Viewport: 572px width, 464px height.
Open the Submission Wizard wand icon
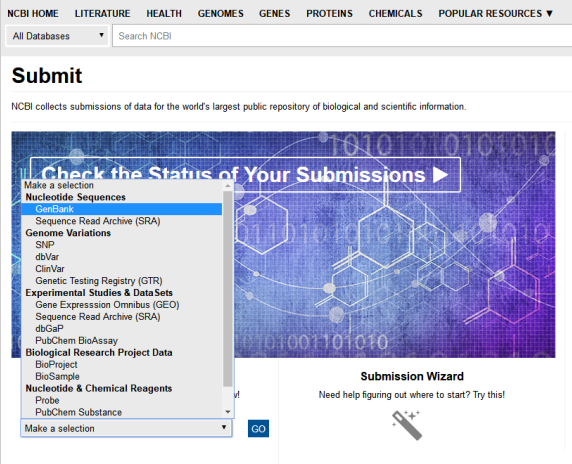point(407,425)
